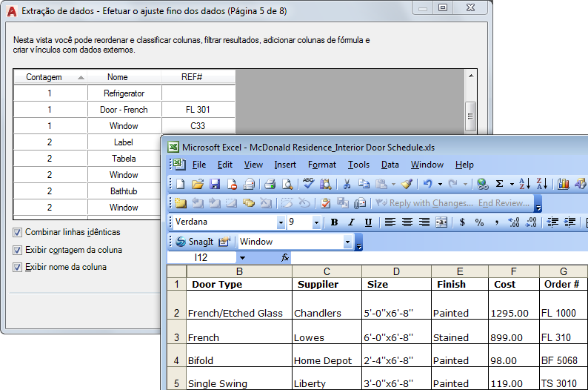Apply Percent Style format

click(x=479, y=222)
